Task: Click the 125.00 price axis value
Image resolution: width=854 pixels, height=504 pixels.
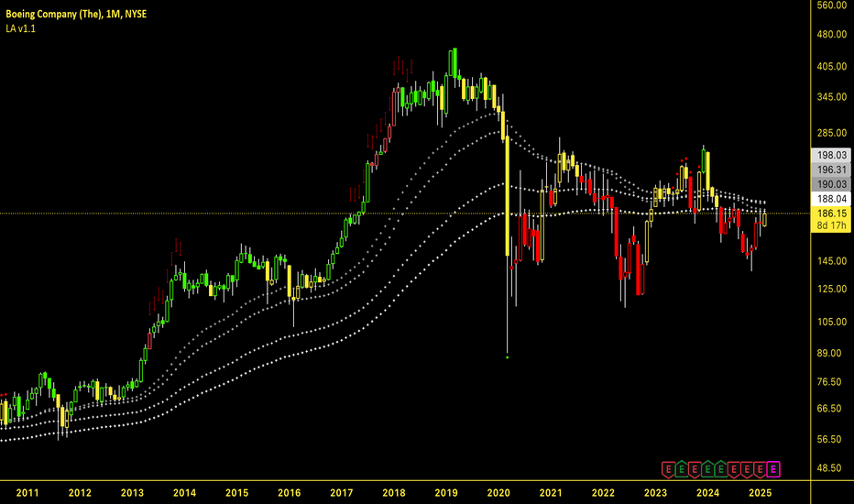Action: [832, 290]
